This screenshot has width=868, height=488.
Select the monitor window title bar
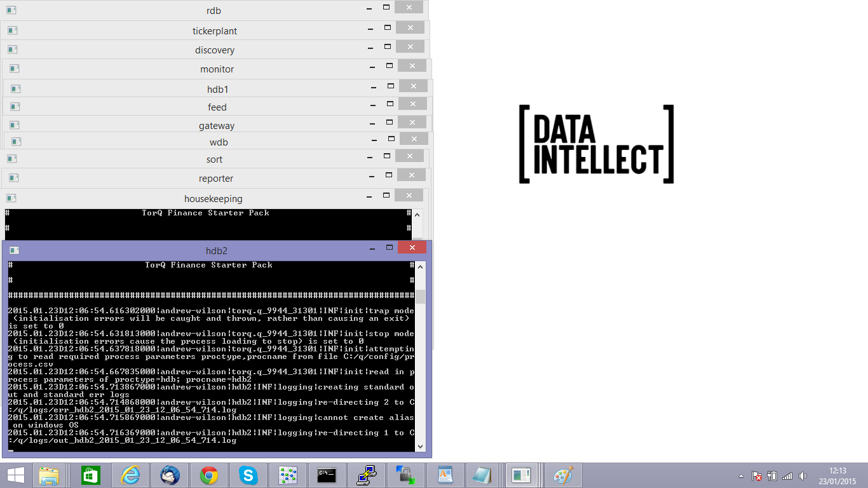(217, 69)
